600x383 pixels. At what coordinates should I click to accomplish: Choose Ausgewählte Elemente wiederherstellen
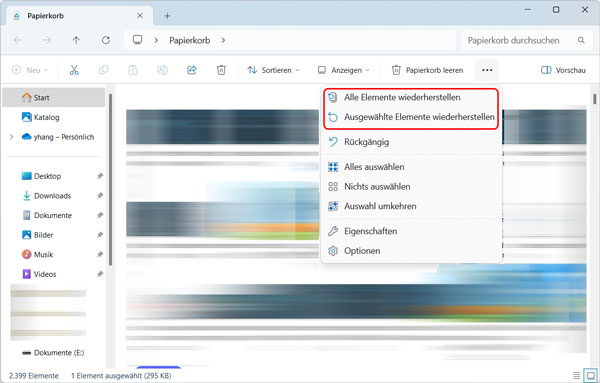(411, 117)
